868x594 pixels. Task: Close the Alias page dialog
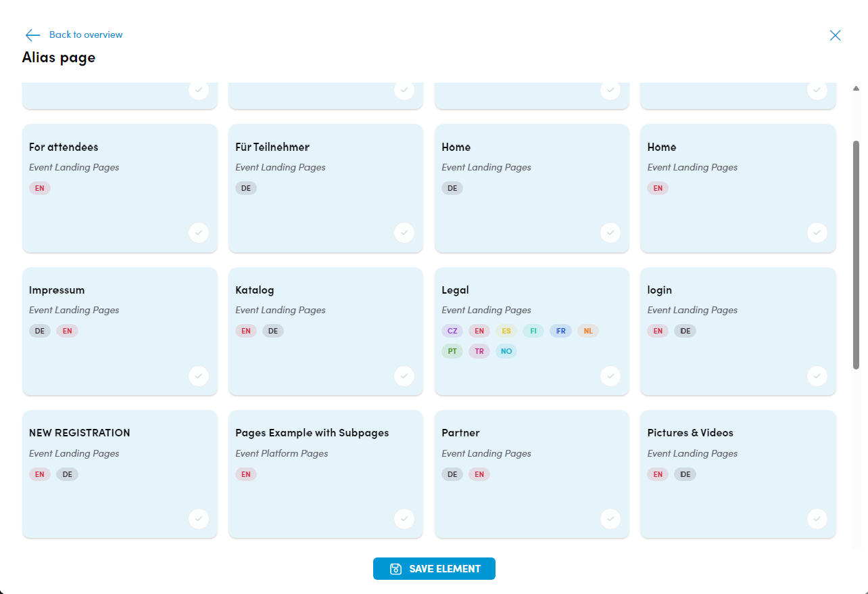coord(835,35)
